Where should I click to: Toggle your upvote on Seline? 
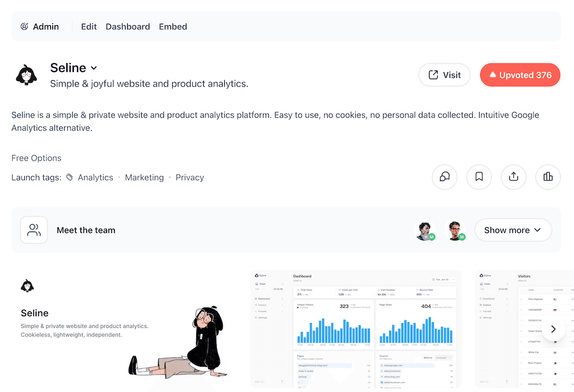coord(520,75)
